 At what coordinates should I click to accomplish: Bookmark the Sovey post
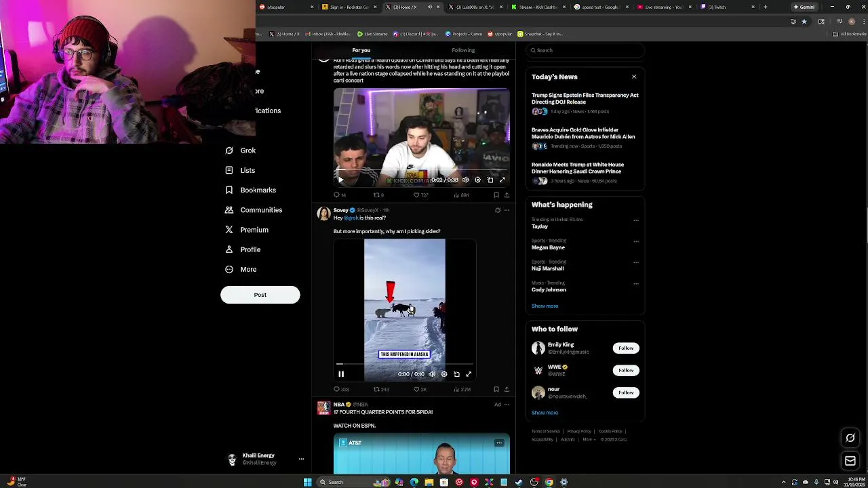coord(496,390)
